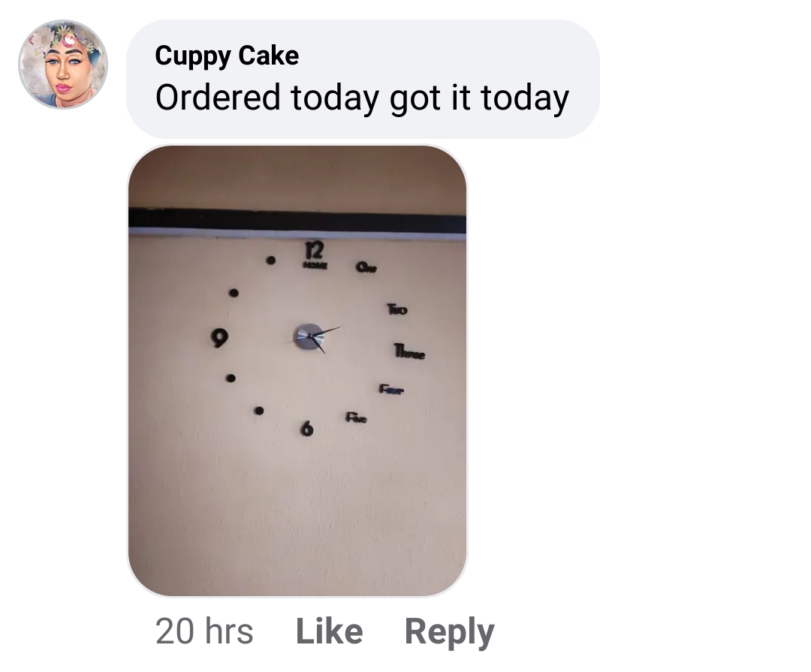Viewport: 811px width, 672px height.
Task: Click the word 'One' on the clock
Action: [x=366, y=267]
